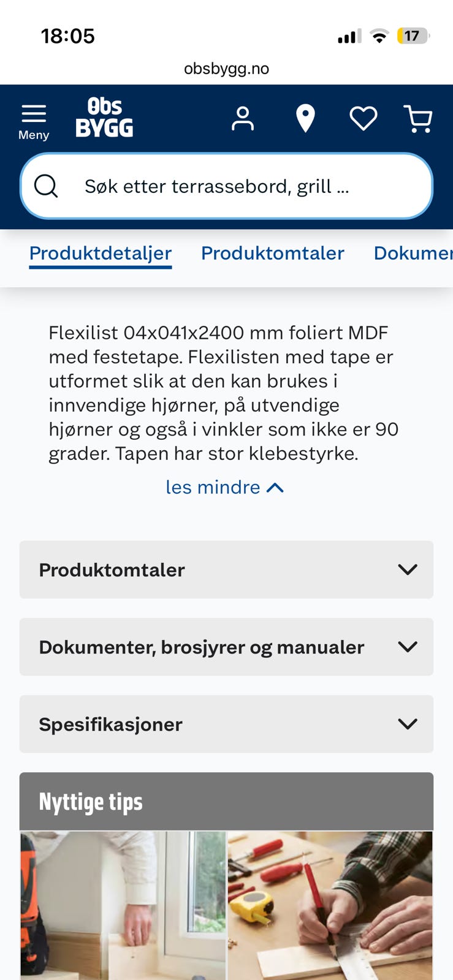Open the shopping cart icon

(418, 118)
